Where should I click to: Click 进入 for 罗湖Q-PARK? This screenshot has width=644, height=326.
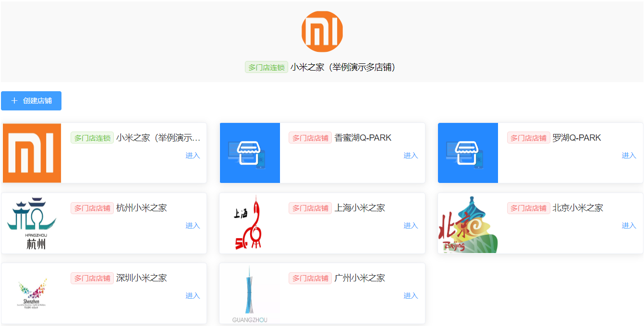(629, 156)
